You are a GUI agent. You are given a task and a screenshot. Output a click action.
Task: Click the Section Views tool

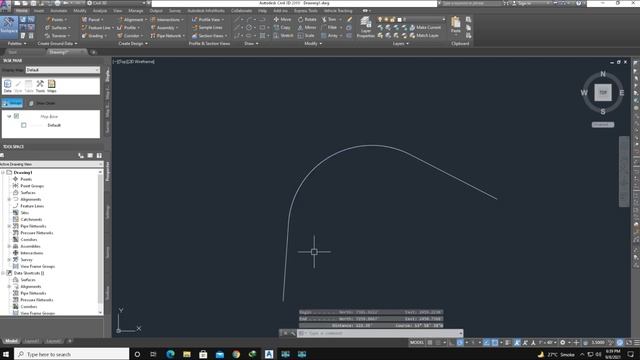tap(209, 36)
